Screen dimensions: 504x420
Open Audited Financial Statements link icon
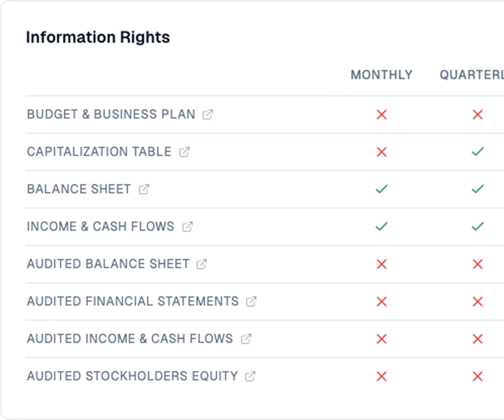pos(251,301)
